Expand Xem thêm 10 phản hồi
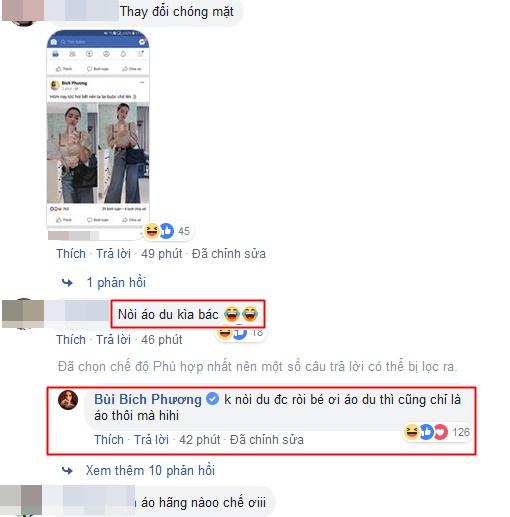510x517 pixels. pyautogui.click(x=150, y=470)
